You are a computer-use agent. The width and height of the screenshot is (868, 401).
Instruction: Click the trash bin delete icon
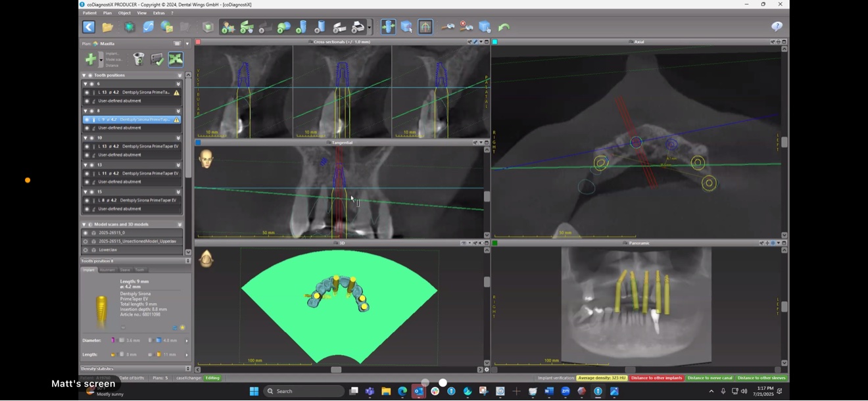[139, 59]
